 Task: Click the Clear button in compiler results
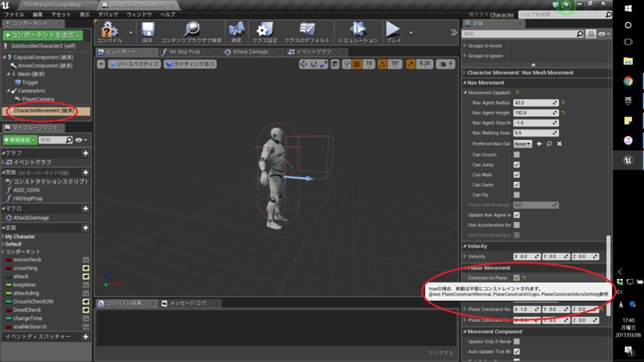[x=441, y=353]
